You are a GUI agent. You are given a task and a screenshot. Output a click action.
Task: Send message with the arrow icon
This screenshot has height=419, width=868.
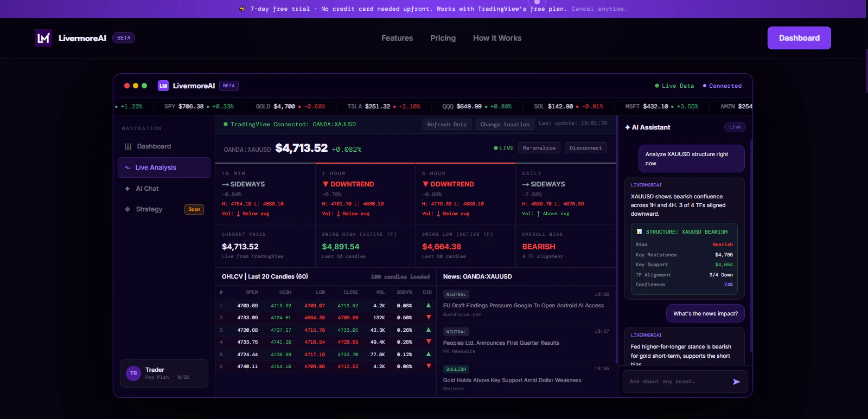pos(736,382)
